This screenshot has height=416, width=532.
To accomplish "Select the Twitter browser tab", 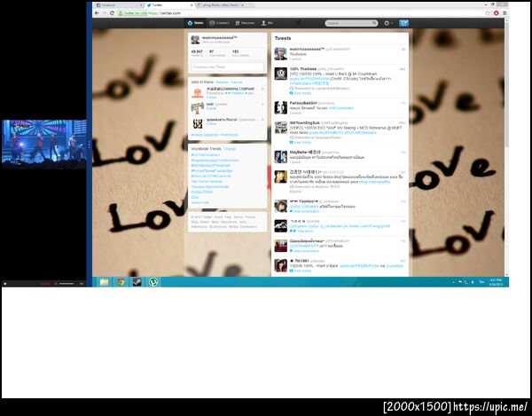I will (168, 5).
